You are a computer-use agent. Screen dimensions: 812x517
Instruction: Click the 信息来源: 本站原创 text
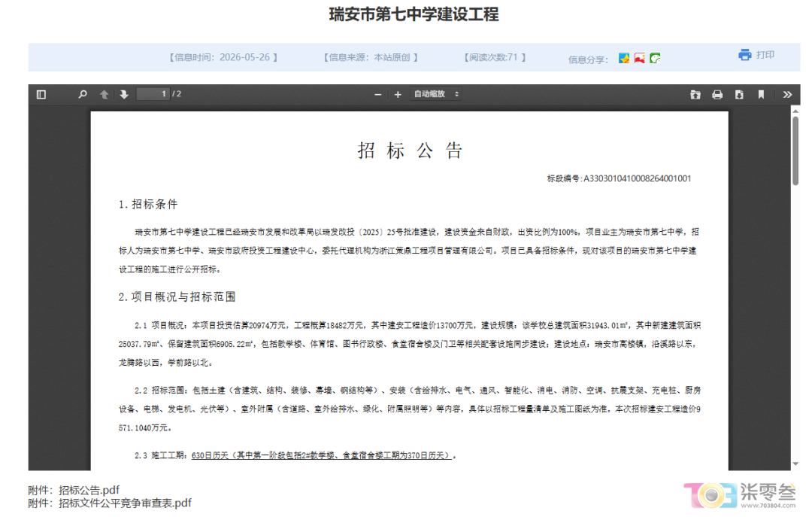point(371,57)
